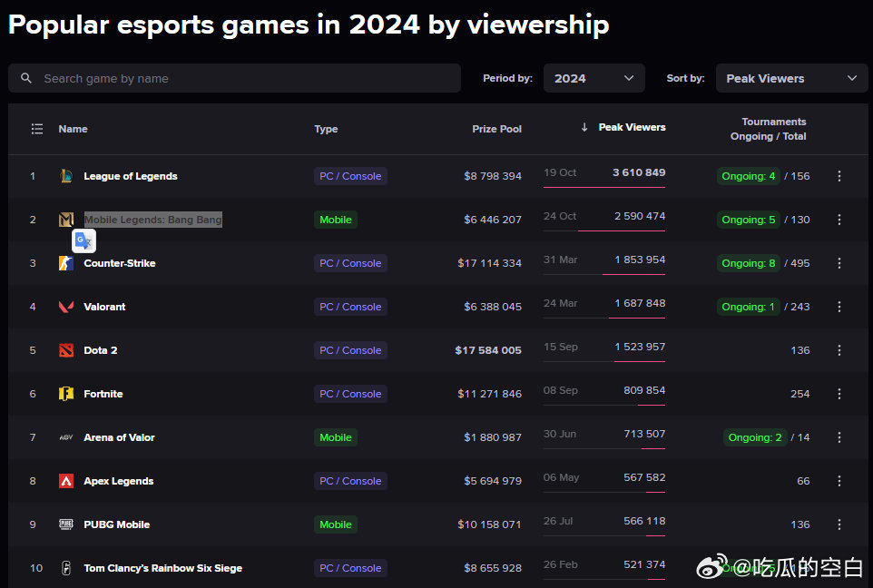Click Mobile tag for Arena of Valor row
The height and width of the screenshot is (588, 873).
click(x=335, y=437)
